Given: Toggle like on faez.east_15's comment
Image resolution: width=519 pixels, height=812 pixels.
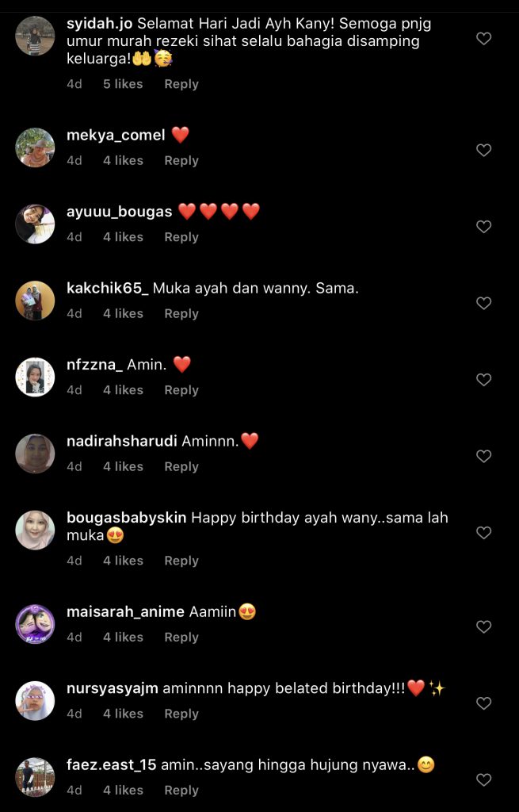Looking at the screenshot, I should click(483, 779).
